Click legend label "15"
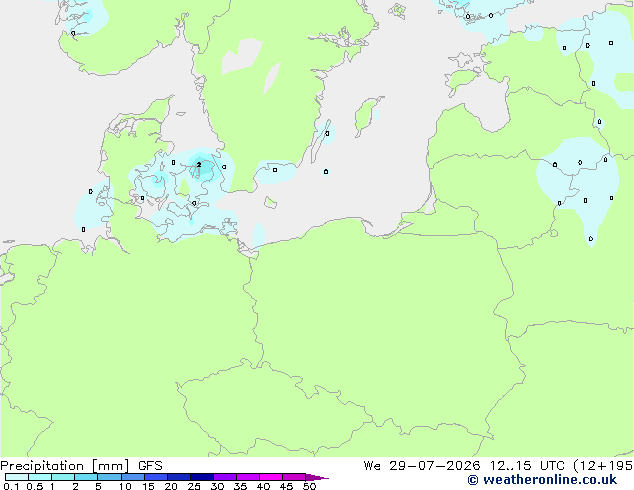This screenshot has height=490, width=634. [148, 486]
